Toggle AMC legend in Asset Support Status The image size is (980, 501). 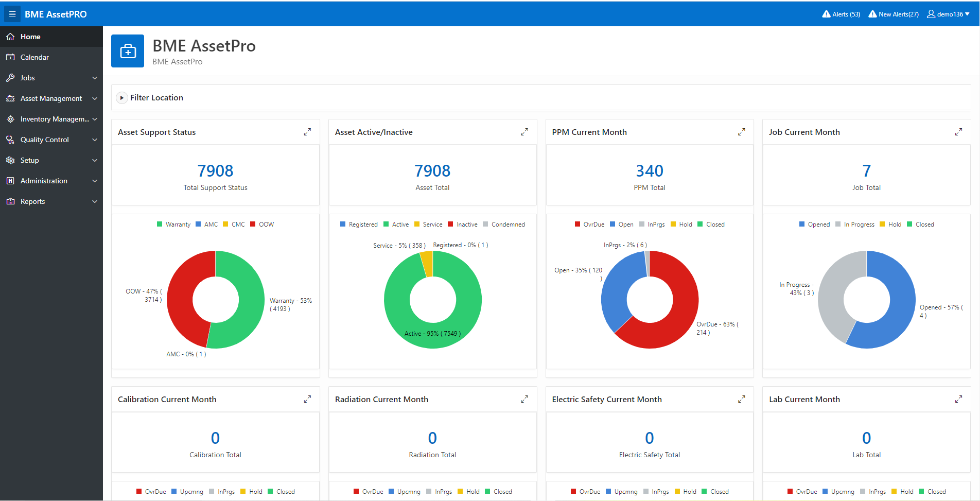coord(206,224)
